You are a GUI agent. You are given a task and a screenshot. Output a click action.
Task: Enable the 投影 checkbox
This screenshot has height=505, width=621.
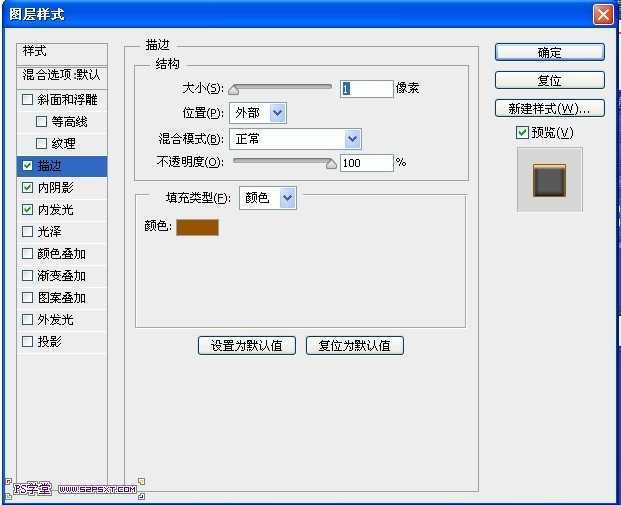[27, 341]
